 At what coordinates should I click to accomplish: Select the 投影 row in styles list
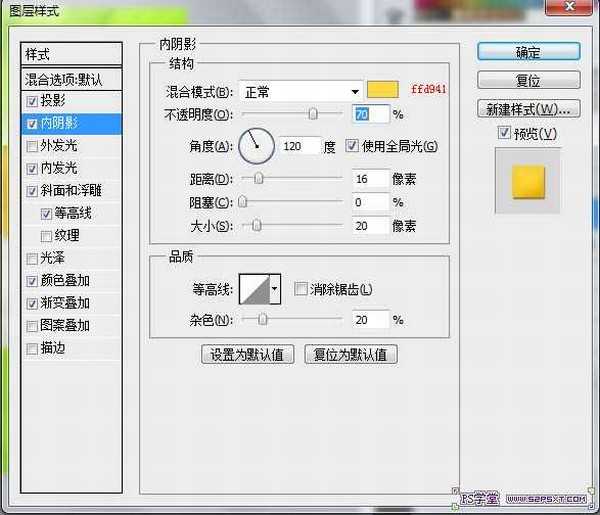[72, 101]
